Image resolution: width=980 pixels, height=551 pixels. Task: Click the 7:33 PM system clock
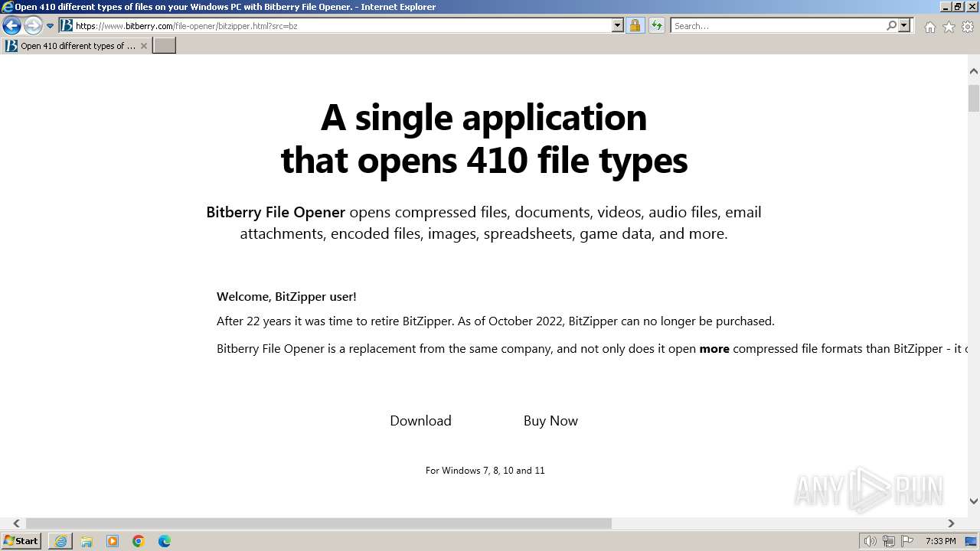pyautogui.click(x=940, y=541)
